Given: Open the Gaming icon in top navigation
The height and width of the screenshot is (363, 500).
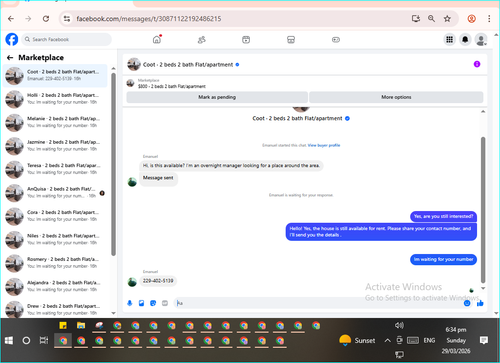Looking at the screenshot, I should tap(336, 40).
